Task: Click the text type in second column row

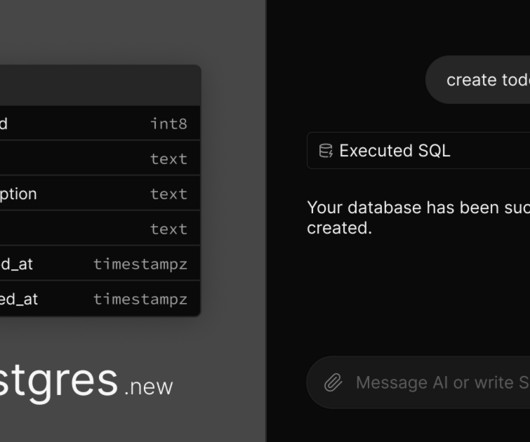Action: coord(169,159)
